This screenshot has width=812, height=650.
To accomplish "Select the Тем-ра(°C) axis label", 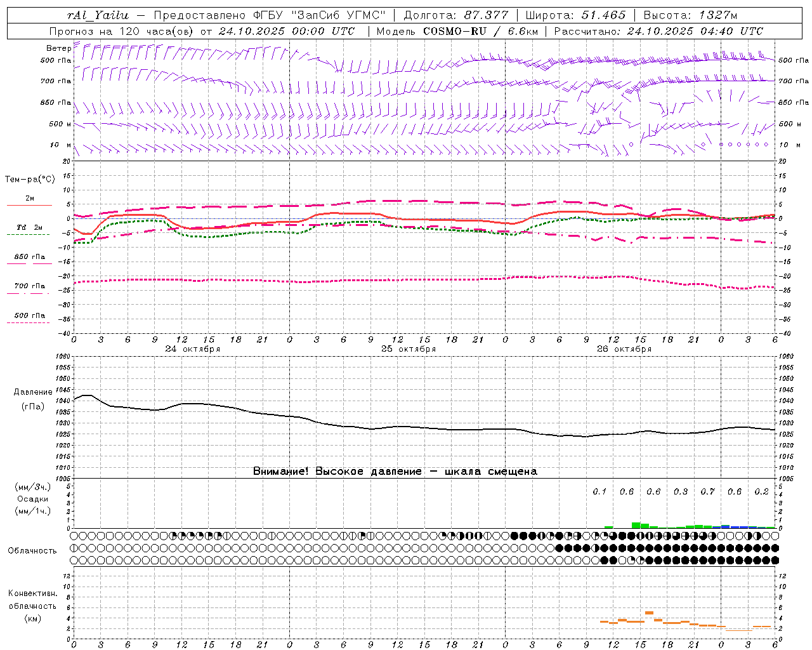I will (30, 180).
